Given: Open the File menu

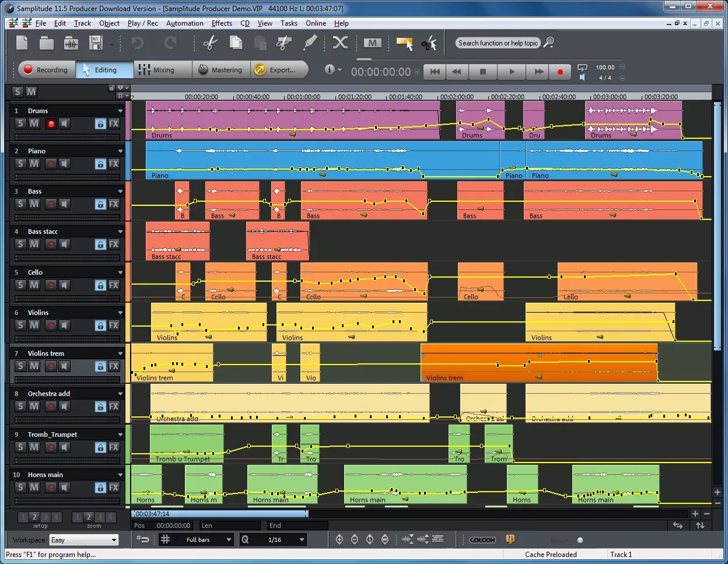Looking at the screenshot, I should click(41, 23).
